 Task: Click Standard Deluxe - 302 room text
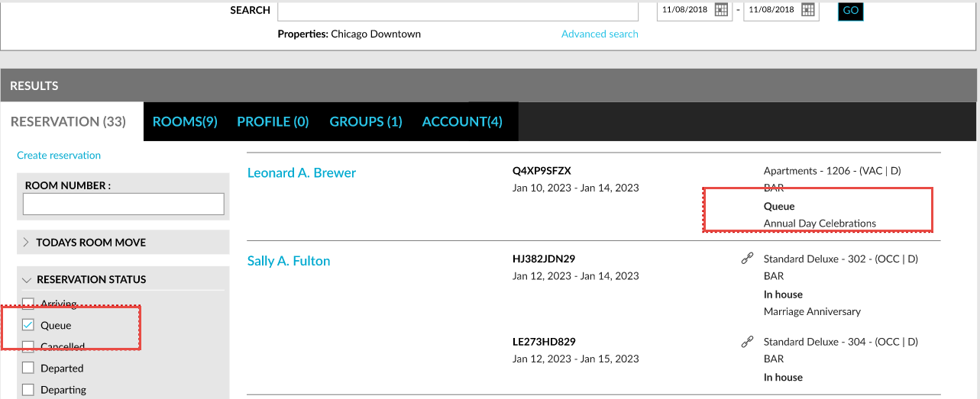[x=841, y=259]
